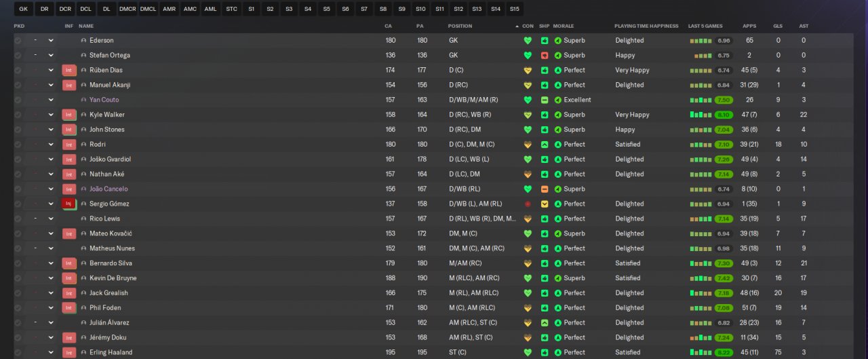Open the position dropdown for Jérémy Doku
This screenshot has height=359, width=868.
tap(50, 337)
